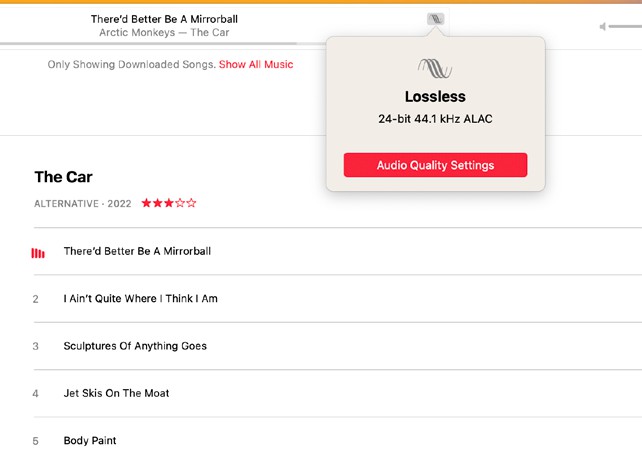
Task: Seek within the song progress bar
Action: pos(163,43)
